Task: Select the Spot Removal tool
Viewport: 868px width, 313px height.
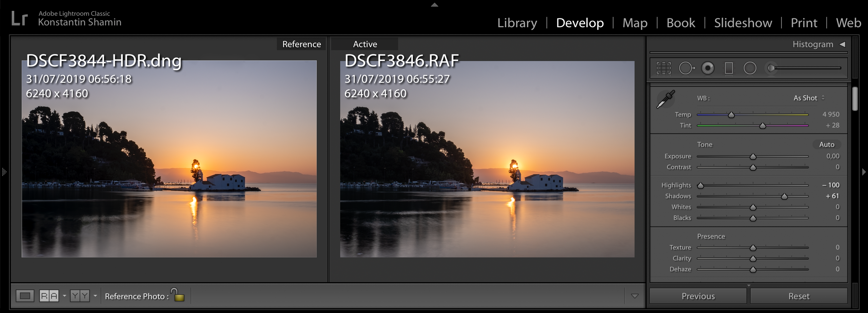Action: (x=686, y=68)
